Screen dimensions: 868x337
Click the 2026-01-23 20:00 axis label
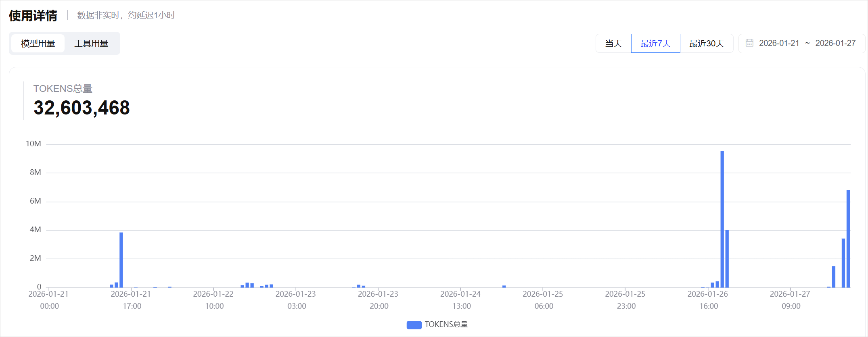(x=379, y=300)
